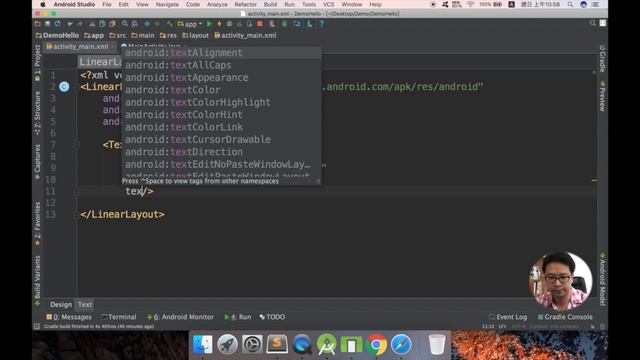The width and height of the screenshot is (640, 360).
Task: Select the src breadcrumb folder
Action: 118,36
